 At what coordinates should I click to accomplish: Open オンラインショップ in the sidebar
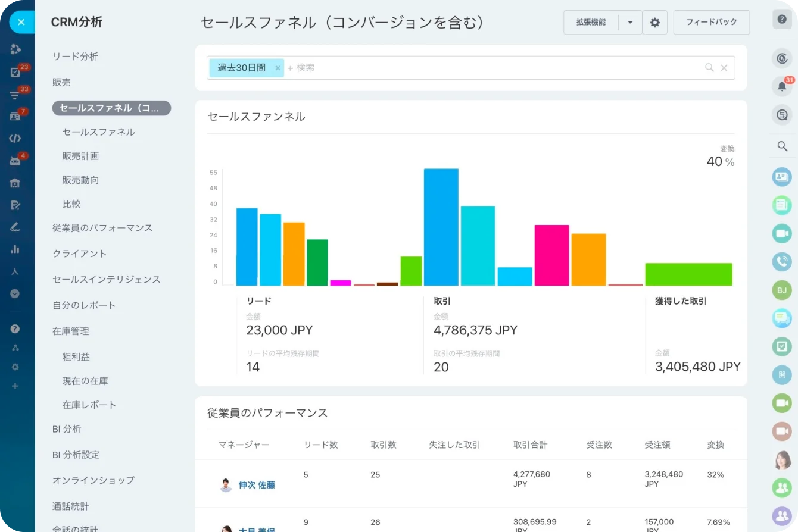point(93,480)
